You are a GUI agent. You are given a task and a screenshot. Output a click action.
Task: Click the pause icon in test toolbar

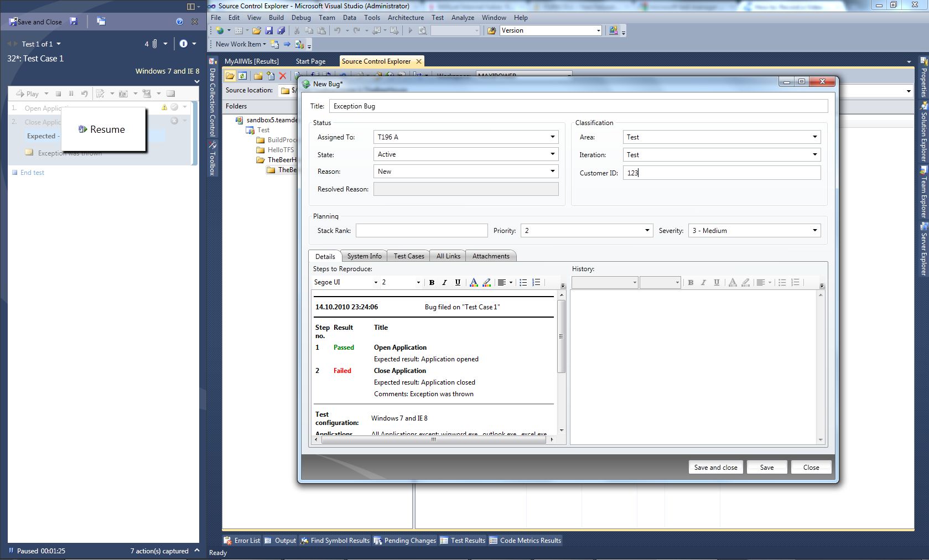coord(71,94)
